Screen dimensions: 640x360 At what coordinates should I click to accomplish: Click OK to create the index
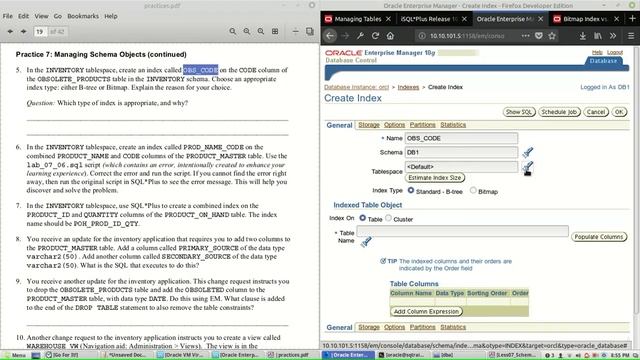click(x=619, y=112)
